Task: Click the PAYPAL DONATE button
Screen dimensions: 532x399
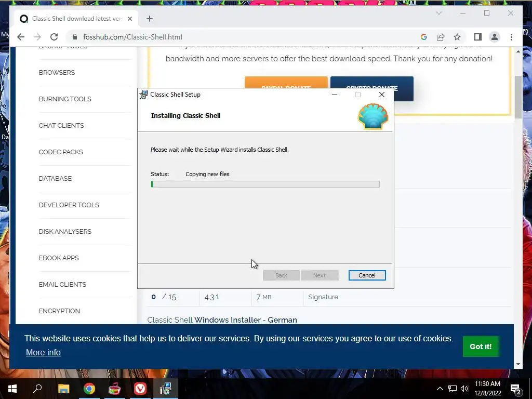Action: pos(286,82)
